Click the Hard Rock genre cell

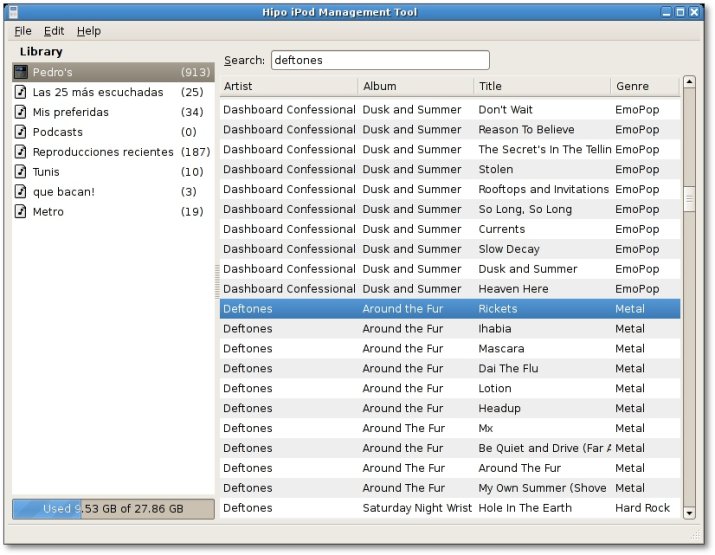tap(642, 508)
